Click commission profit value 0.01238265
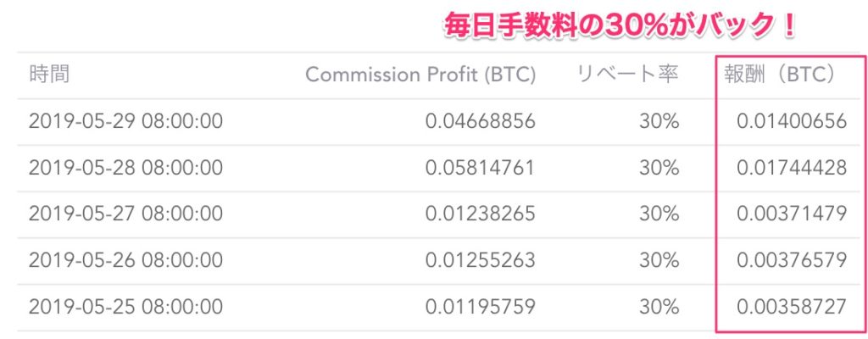 click(x=480, y=214)
